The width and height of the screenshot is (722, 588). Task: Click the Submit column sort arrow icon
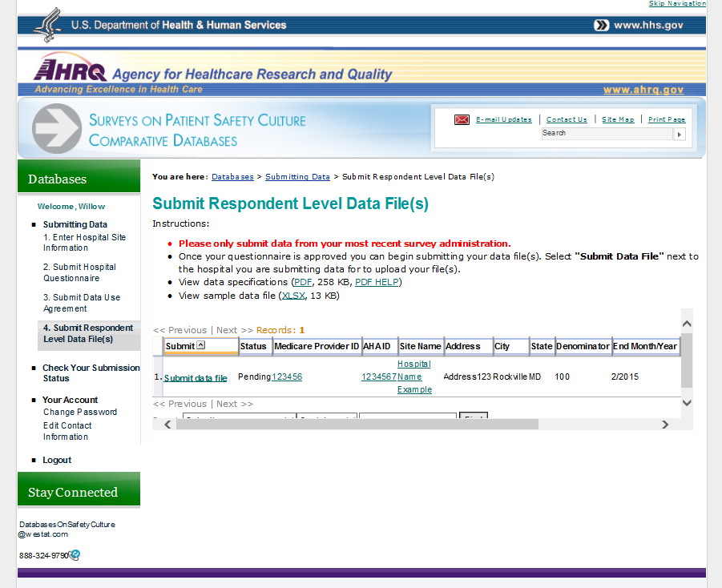pyautogui.click(x=201, y=345)
